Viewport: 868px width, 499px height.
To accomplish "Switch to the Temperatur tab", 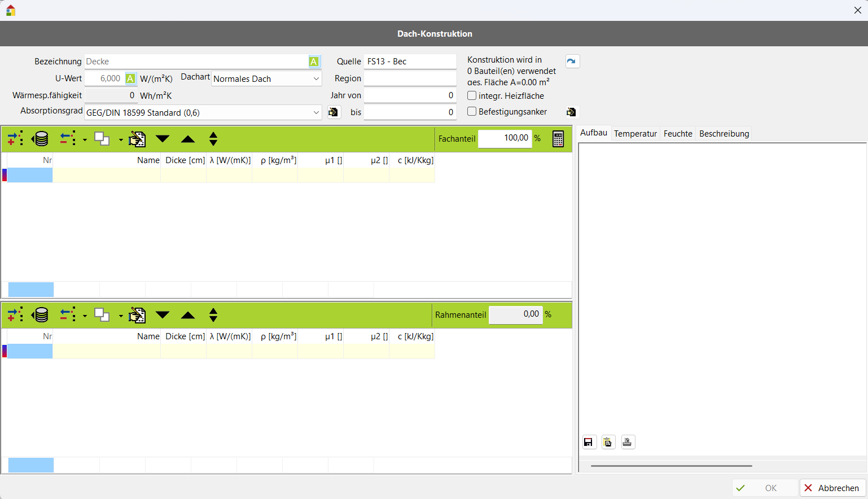I will pos(635,134).
